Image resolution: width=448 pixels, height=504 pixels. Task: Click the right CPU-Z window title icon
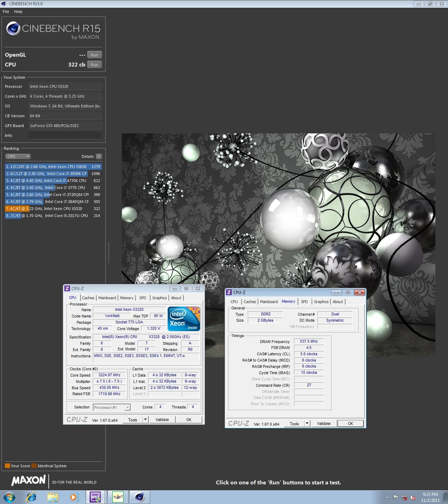pos(229,292)
